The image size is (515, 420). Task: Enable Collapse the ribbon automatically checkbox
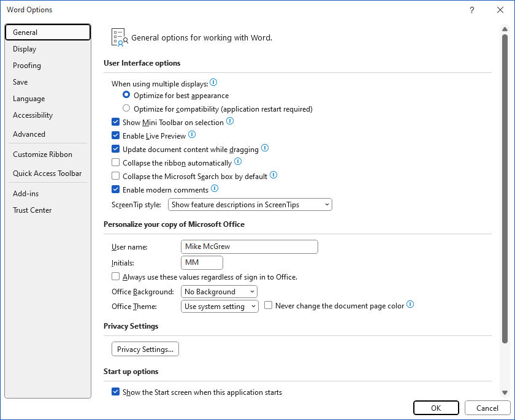pos(116,162)
